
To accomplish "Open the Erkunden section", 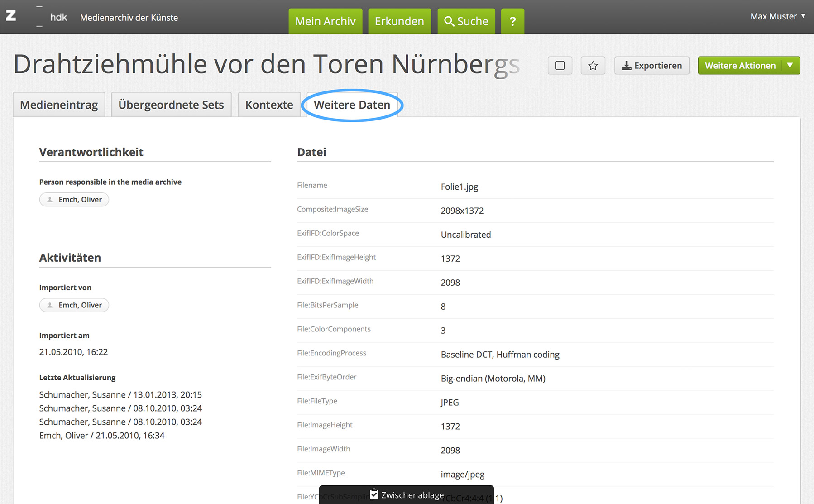I will click(x=399, y=21).
